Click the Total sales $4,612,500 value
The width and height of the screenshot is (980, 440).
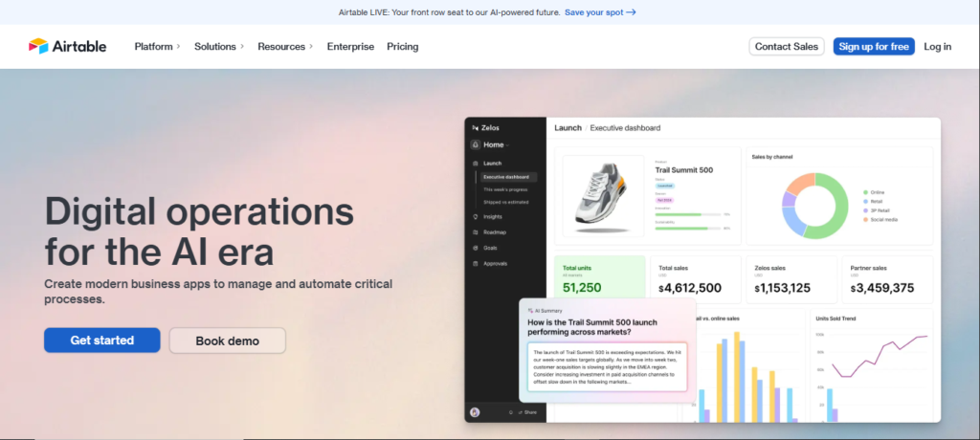coord(690,288)
